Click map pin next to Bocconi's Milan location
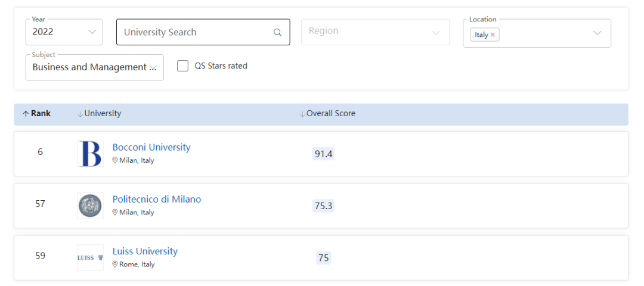The width and height of the screenshot is (644, 286). (x=115, y=160)
